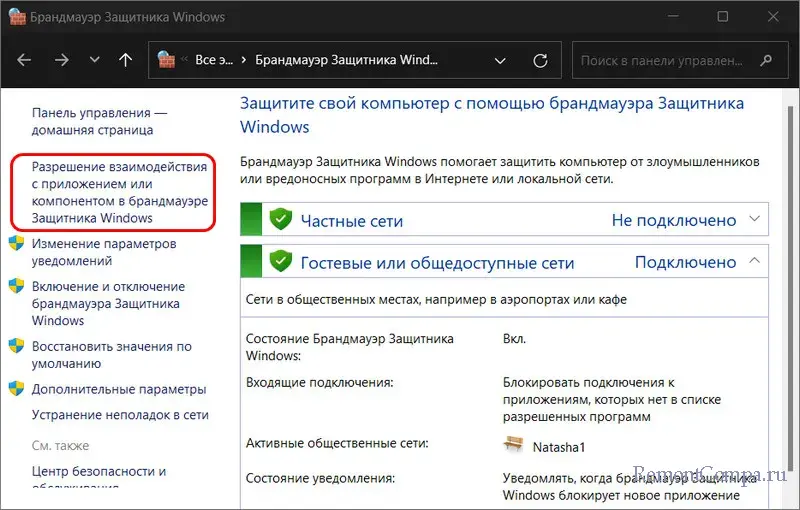The height and width of the screenshot is (510, 800).
Task: Collapse 'Гостевые или общедоступные сети' section chevron
Action: tap(755, 261)
